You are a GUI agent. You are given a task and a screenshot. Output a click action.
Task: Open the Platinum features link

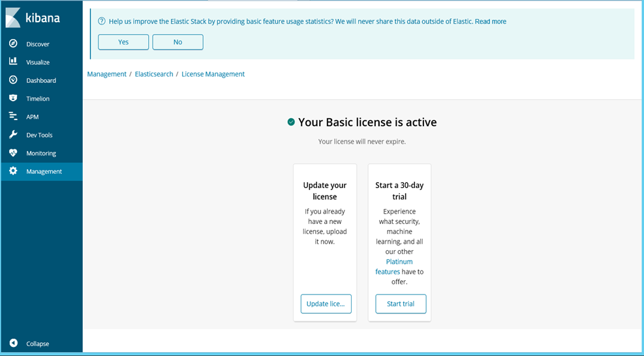[394, 267]
